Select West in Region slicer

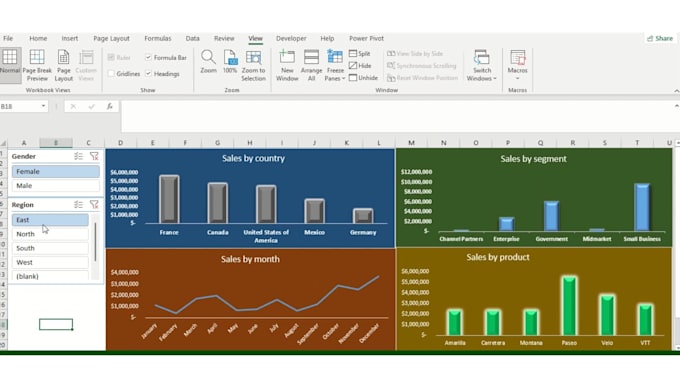tap(50, 262)
